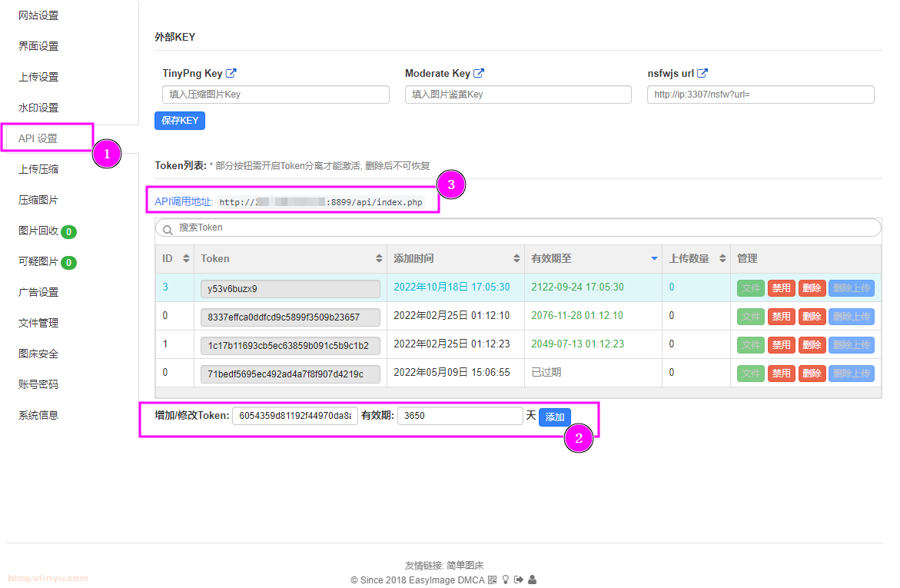The image size is (900, 588).
Task: Sort the table by 有效期至 column
Action: point(654,259)
